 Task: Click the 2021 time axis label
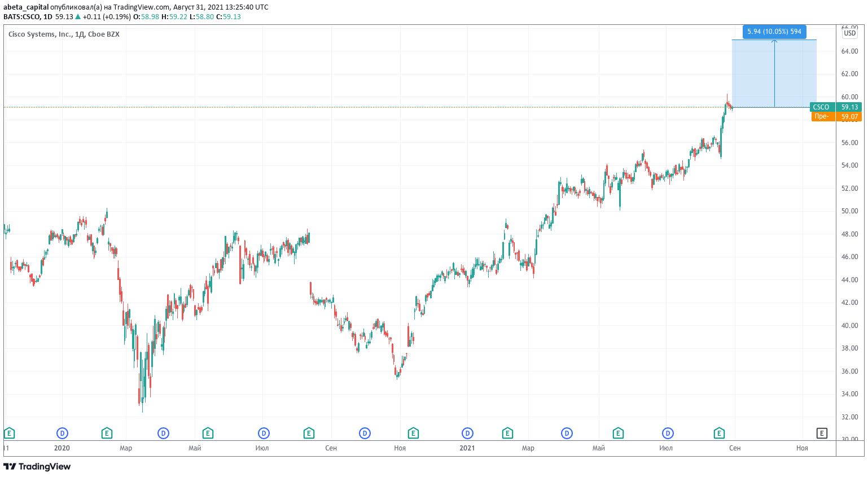pos(467,448)
